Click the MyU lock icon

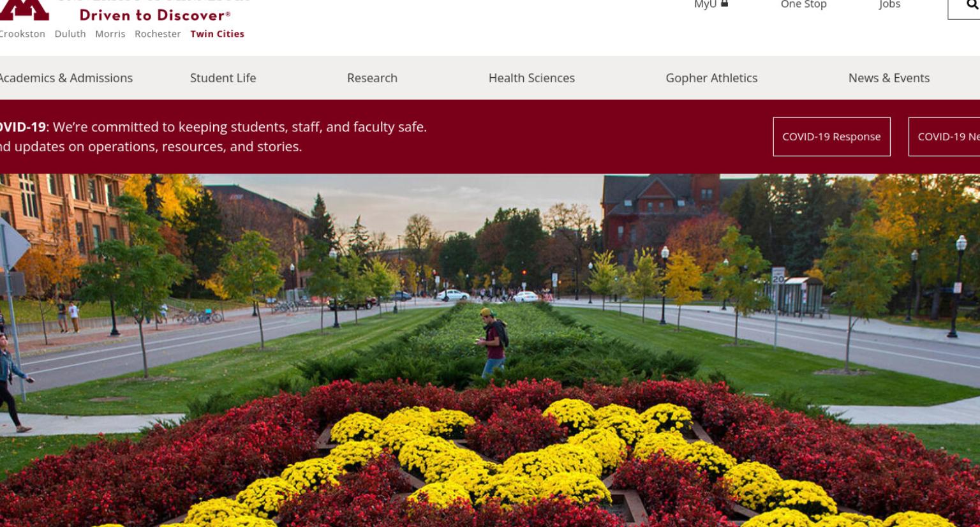point(724,4)
